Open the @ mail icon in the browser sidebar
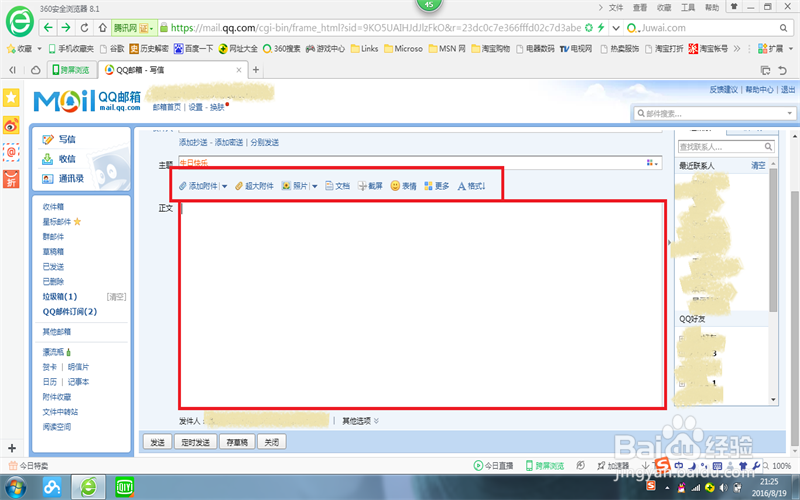800x500 pixels. tap(11, 152)
